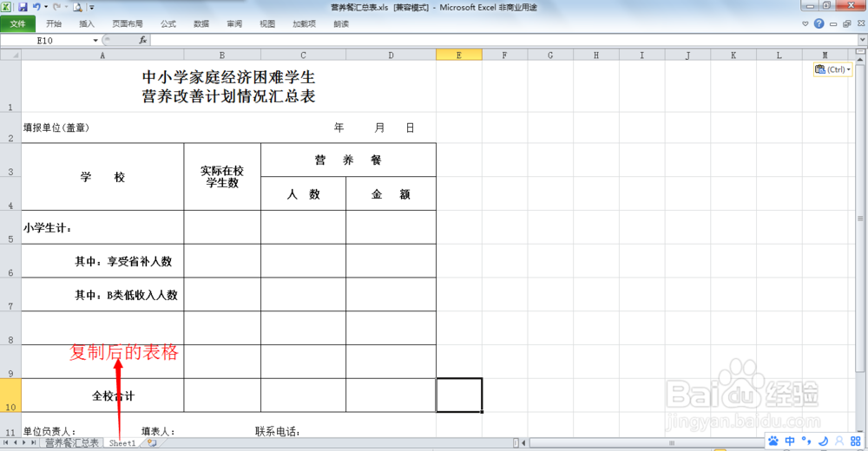Select row 5 header
Image resolution: width=868 pixels, height=451 pixels.
pos(10,227)
